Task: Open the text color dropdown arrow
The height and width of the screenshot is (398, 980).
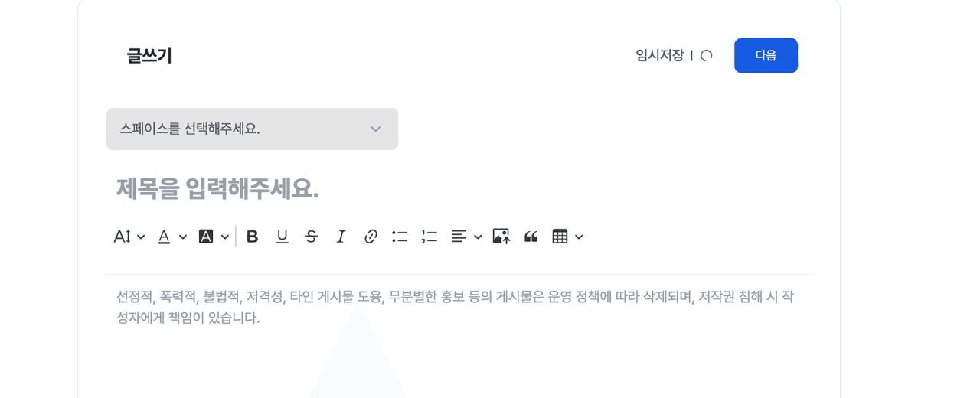Action: point(183,237)
